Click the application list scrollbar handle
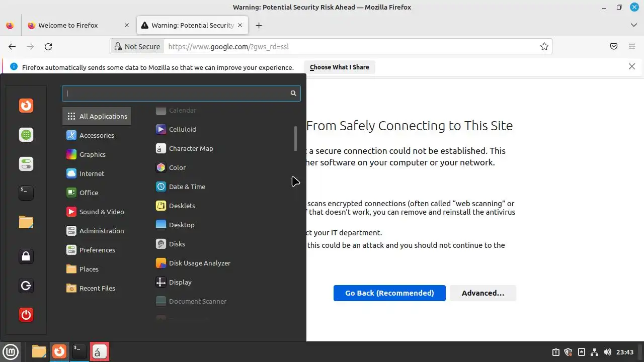 (x=295, y=138)
